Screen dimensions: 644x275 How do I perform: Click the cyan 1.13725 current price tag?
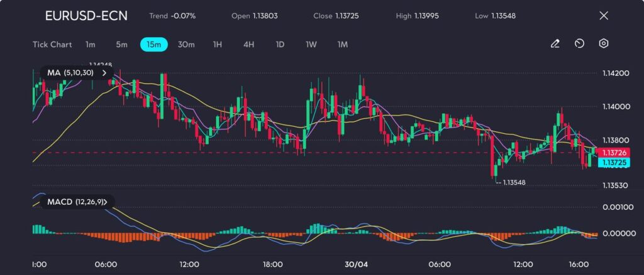(613, 163)
